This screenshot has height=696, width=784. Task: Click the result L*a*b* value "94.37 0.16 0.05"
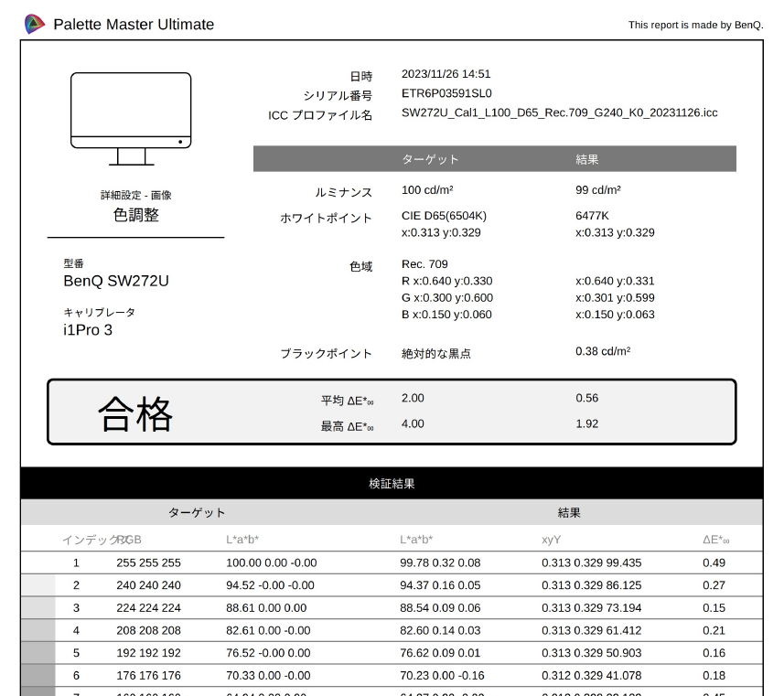440,585
